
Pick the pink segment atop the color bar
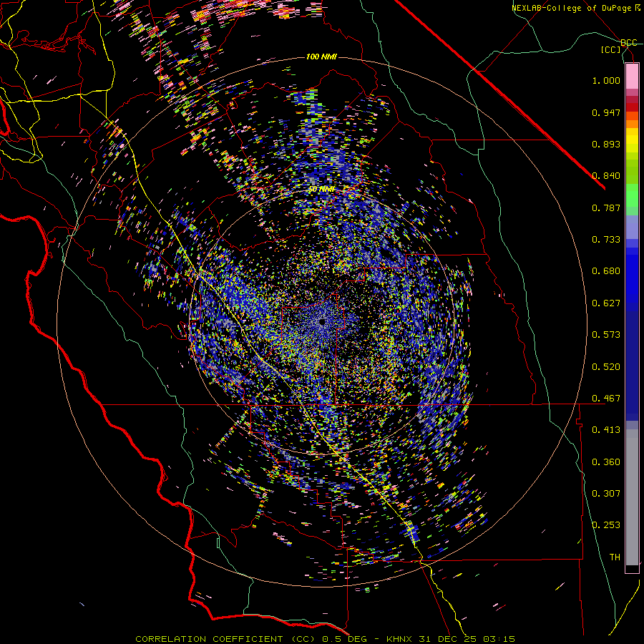click(632, 77)
